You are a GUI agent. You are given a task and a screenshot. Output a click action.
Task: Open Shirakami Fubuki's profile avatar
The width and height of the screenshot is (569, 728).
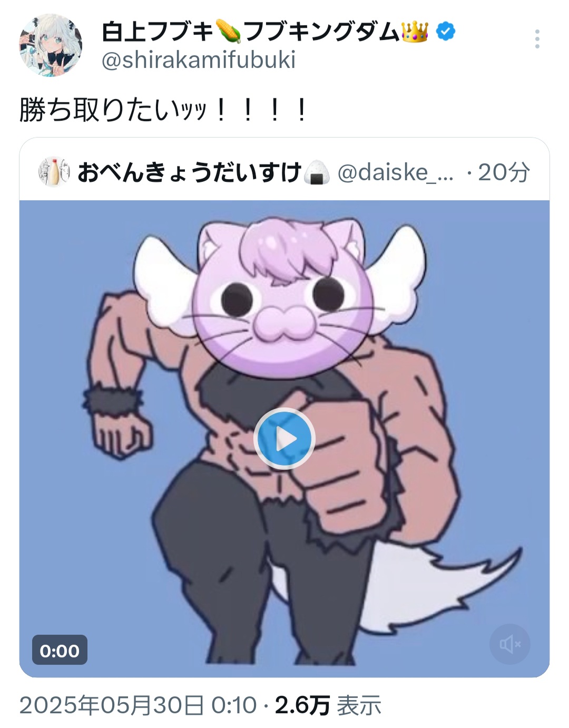point(51,45)
